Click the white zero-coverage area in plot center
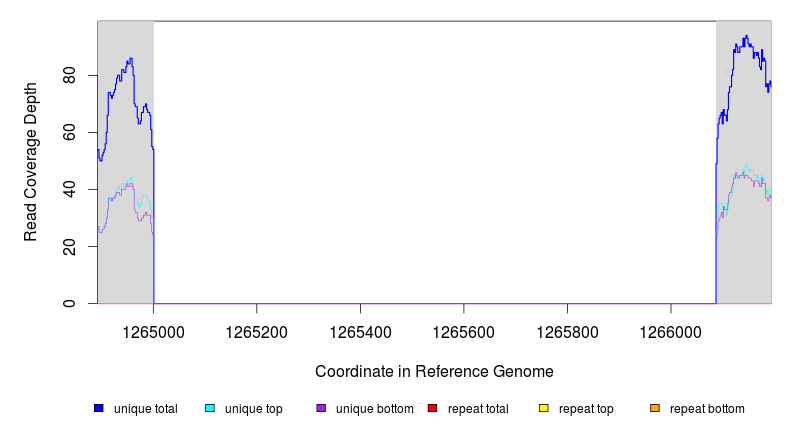This screenshot has height=432, width=792. [x=434, y=160]
